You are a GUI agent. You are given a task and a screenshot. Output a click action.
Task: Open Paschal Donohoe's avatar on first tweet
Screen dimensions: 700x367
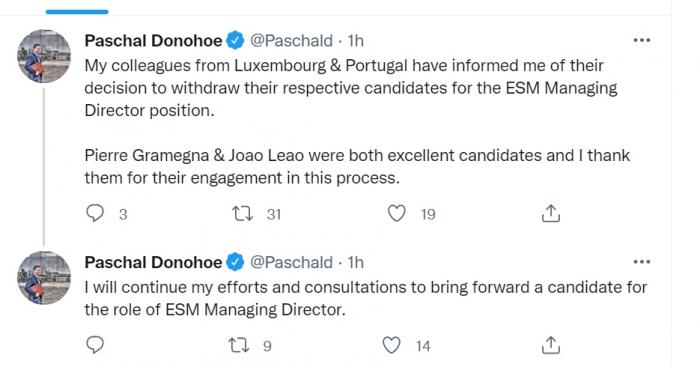(44, 56)
